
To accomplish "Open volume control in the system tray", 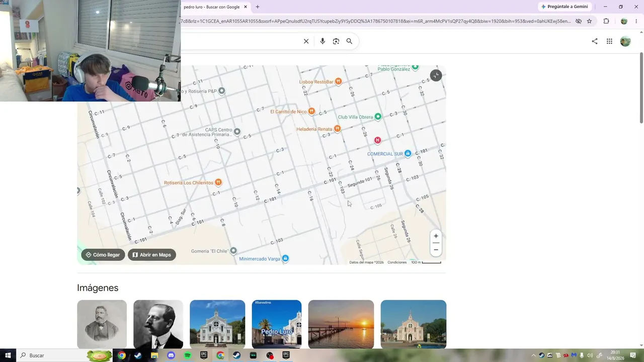I will tap(590, 355).
